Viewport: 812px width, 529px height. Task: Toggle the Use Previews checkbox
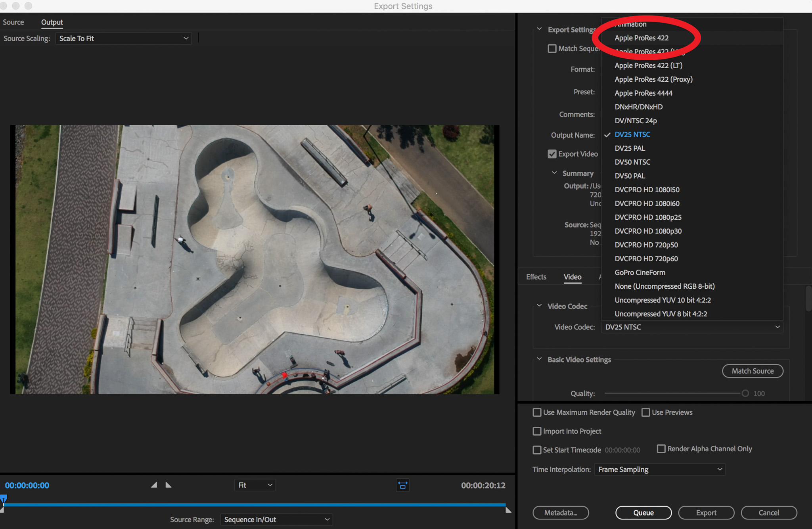click(x=645, y=412)
